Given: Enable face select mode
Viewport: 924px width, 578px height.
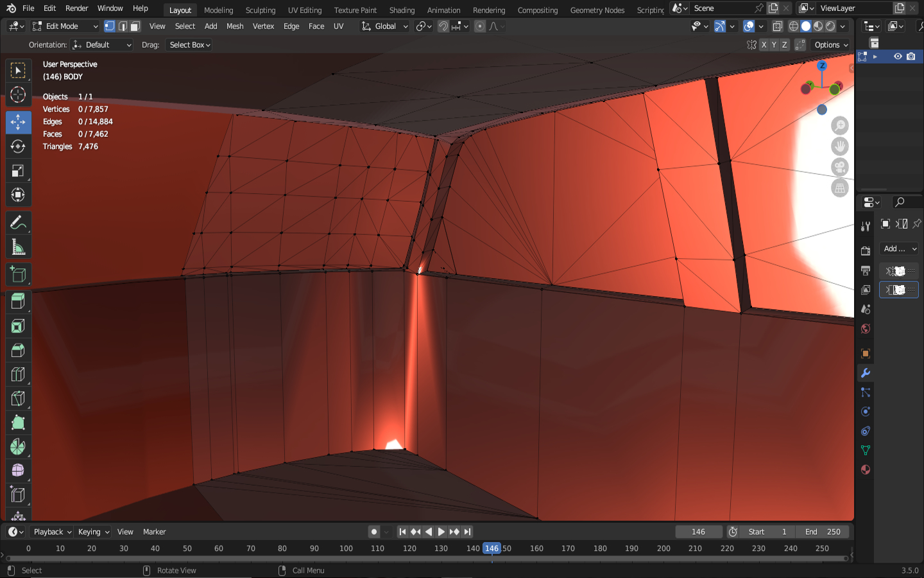Looking at the screenshot, I should [135, 26].
